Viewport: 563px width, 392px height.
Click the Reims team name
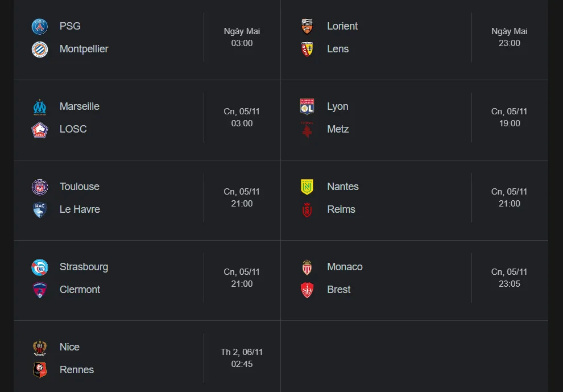[341, 209]
